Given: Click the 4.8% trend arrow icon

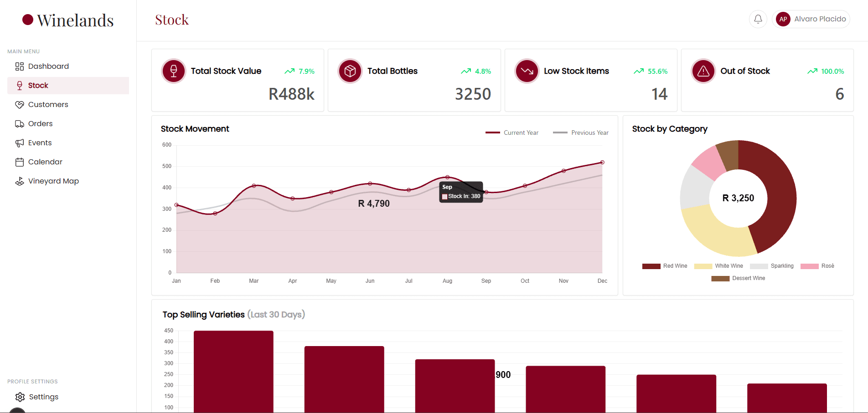Looking at the screenshot, I should (466, 71).
